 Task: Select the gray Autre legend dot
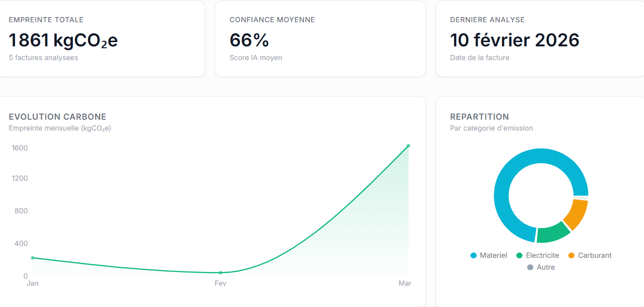[x=531, y=267]
